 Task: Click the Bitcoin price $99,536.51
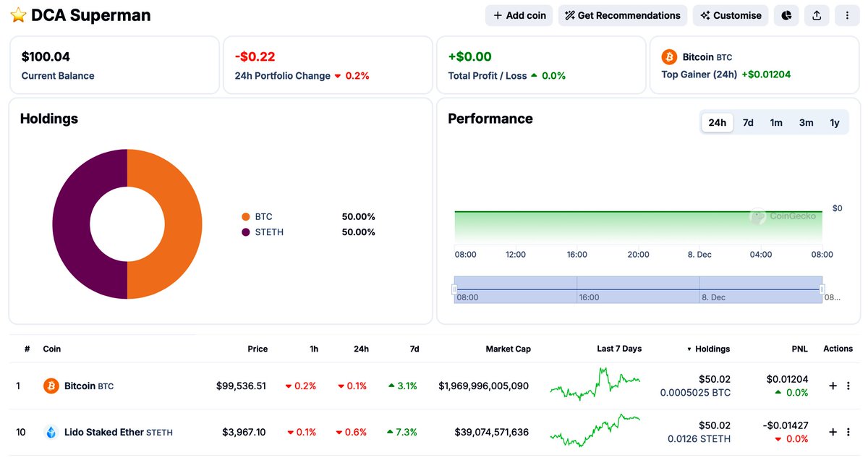241,386
